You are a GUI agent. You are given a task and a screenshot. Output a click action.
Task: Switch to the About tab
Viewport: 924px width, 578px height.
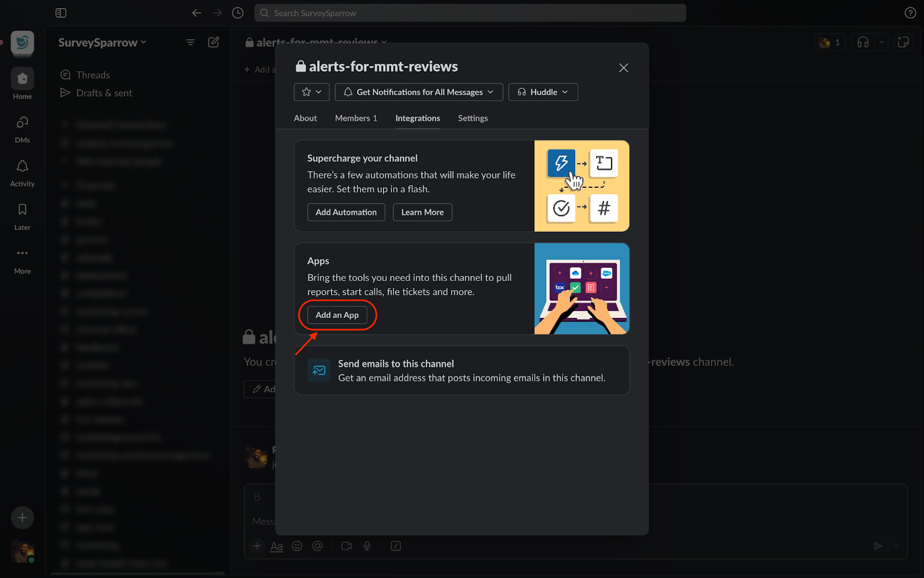305,118
